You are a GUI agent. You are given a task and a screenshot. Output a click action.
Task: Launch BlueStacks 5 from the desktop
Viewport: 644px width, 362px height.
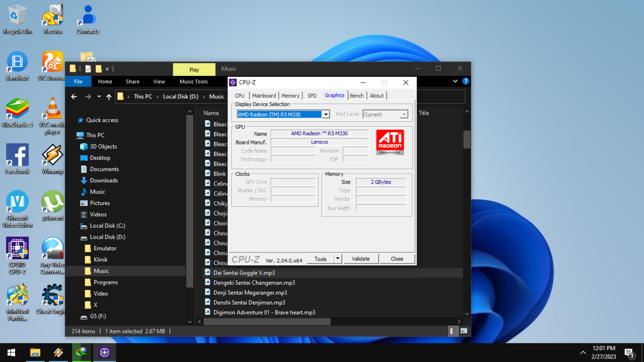(x=17, y=113)
